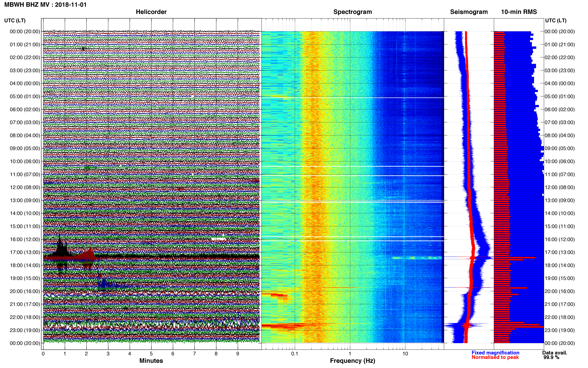Click the 'UTC (LT)' label above the right time axis
Image resolution: width=588 pixels, height=368 pixels.
click(x=556, y=20)
